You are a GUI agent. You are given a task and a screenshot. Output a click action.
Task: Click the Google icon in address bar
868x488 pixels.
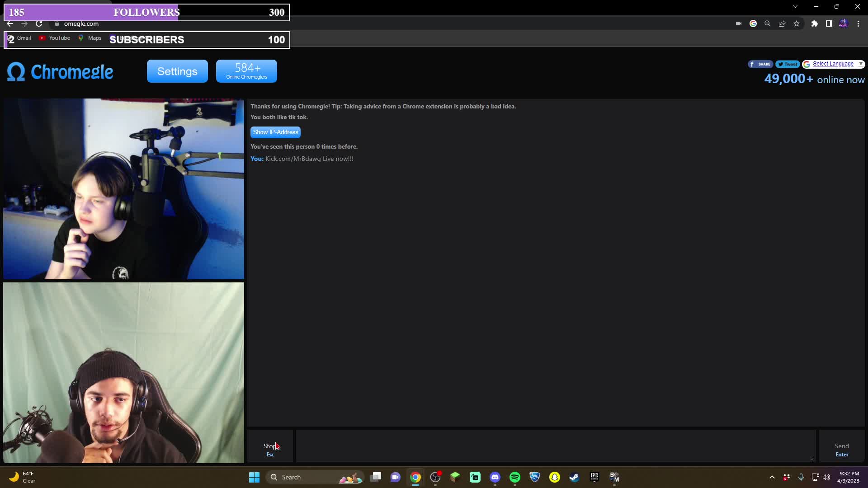753,23
